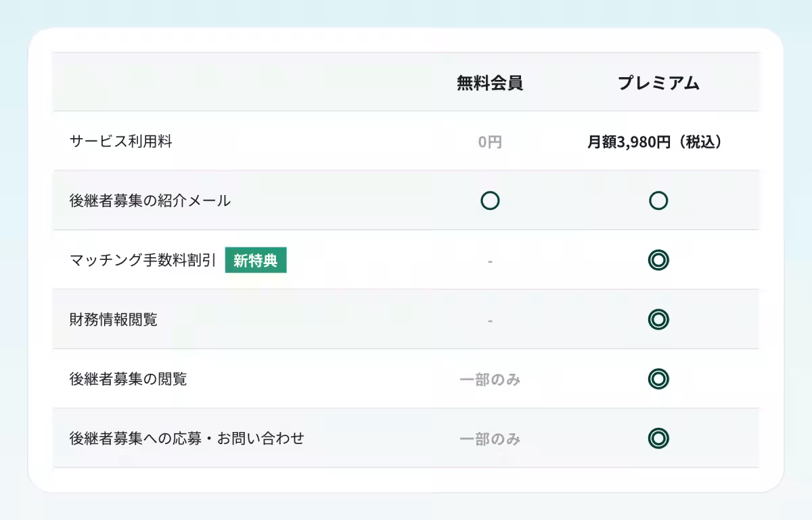
Task: Click the free member circle for 紹介メール
Action: 490,200
